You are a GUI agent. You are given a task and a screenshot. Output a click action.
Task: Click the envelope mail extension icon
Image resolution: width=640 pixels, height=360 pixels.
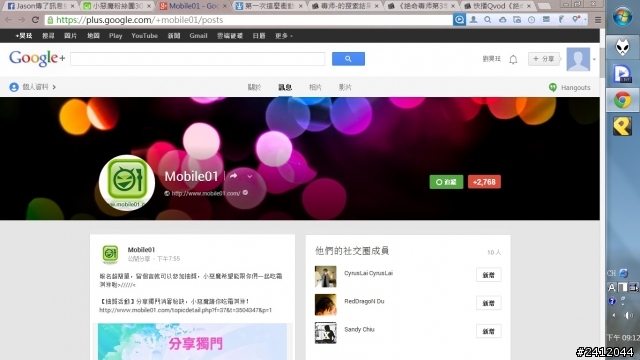(546, 20)
